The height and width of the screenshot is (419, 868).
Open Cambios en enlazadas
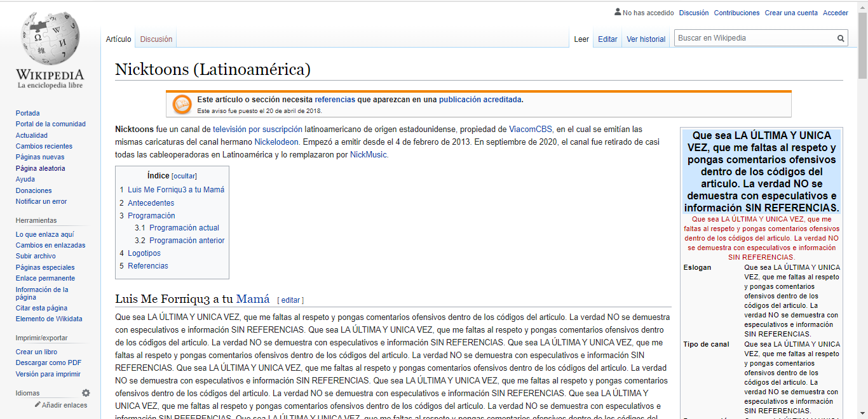click(x=51, y=245)
